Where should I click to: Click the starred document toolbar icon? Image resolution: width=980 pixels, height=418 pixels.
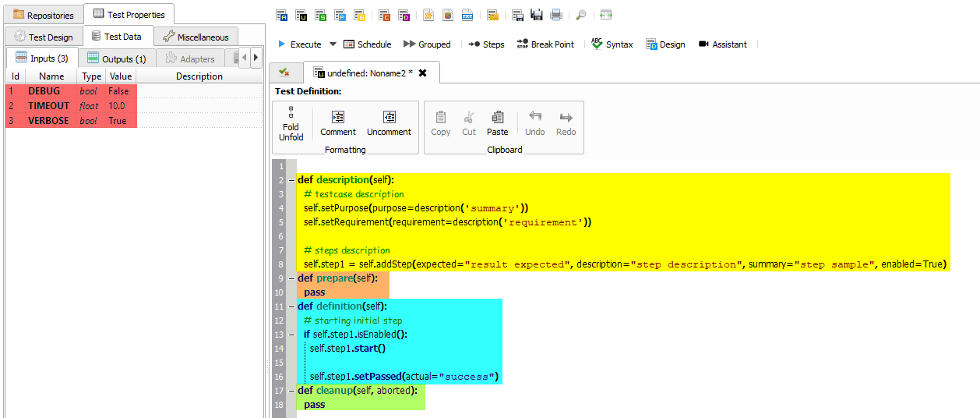point(428,15)
